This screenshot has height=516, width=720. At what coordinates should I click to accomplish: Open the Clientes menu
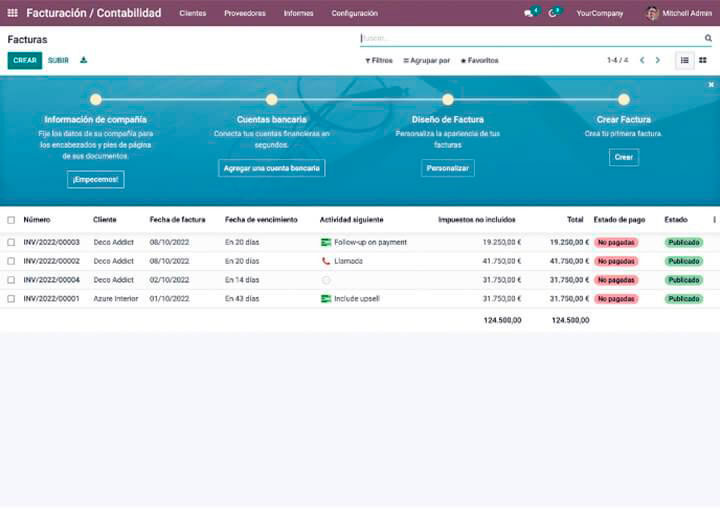pyautogui.click(x=192, y=13)
